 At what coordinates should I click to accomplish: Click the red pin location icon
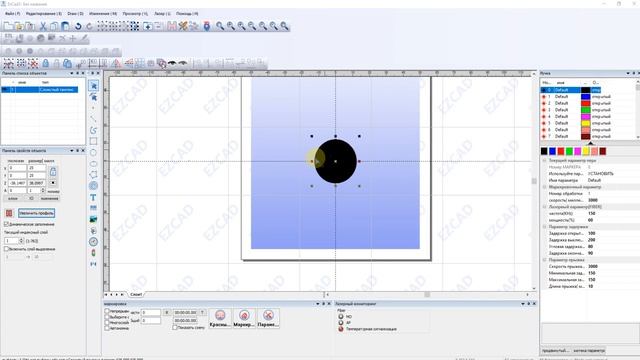pos(207,27)
